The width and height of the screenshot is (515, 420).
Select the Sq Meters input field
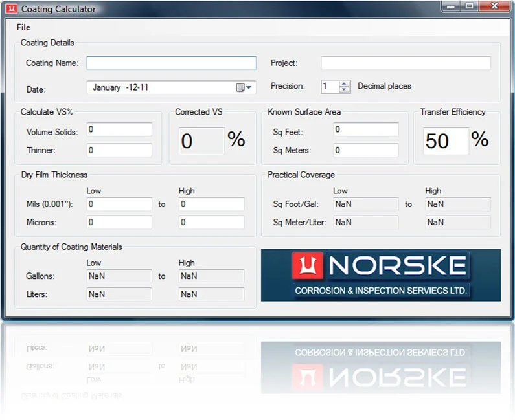point(365,150)
